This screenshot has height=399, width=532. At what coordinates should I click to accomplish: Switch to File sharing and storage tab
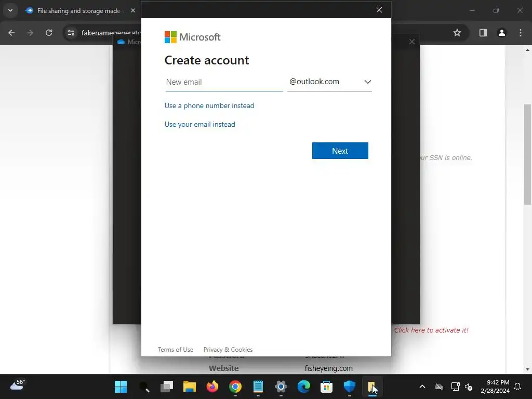tap(78, 11)
